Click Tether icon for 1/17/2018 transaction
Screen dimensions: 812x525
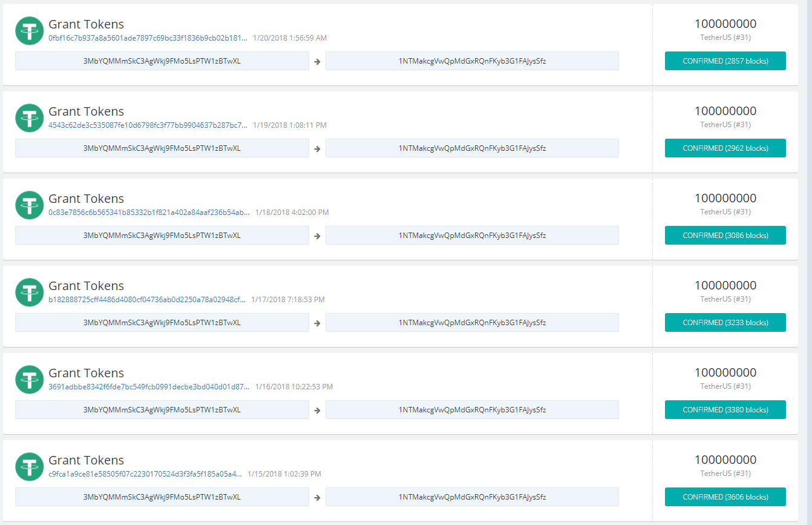(29, 292)
